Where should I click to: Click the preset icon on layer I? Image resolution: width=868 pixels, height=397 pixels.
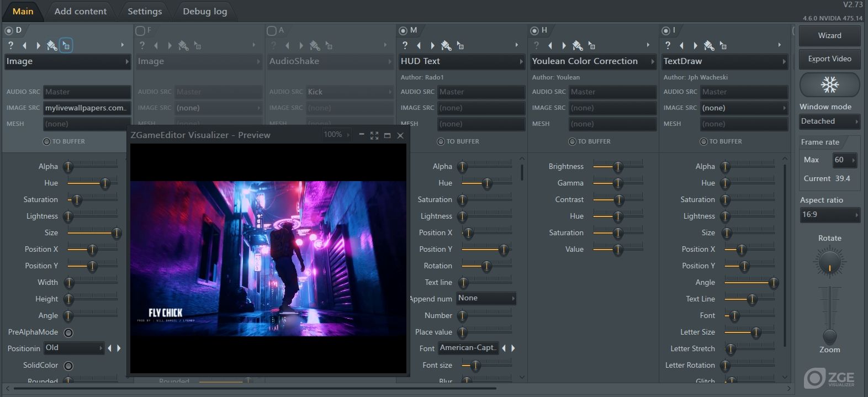723,45
